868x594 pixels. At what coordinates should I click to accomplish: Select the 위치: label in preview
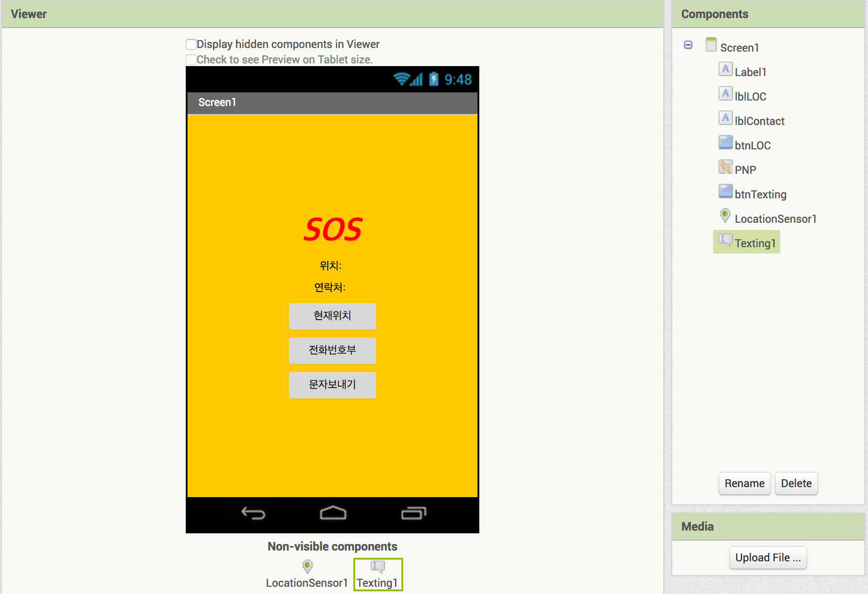click(x=331, y=265)
